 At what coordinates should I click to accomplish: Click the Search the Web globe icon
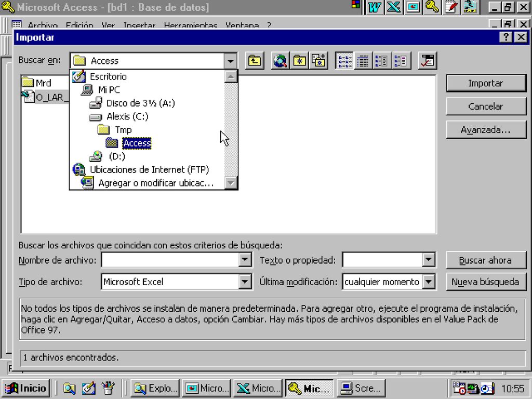click(x=280, y=61)
